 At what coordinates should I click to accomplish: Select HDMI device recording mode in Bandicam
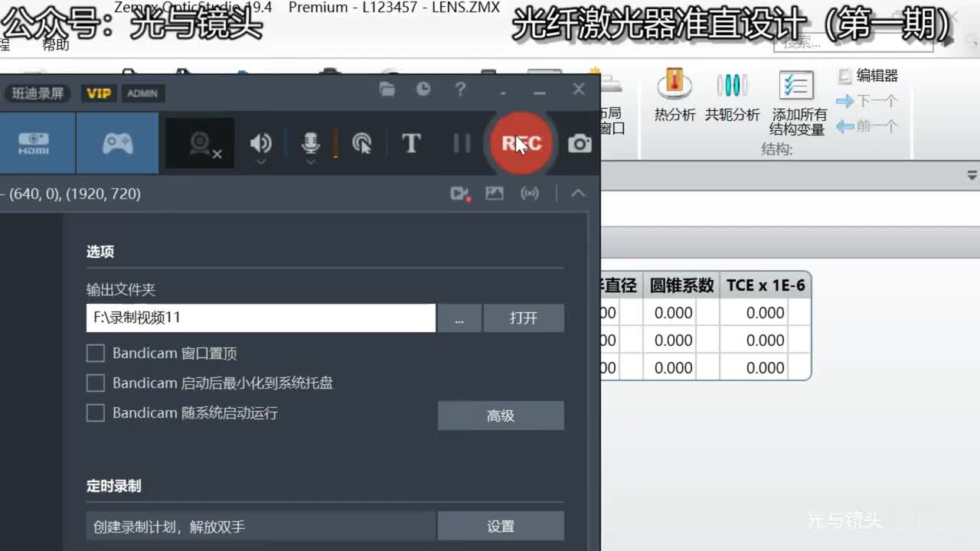(x=34, y=143)
